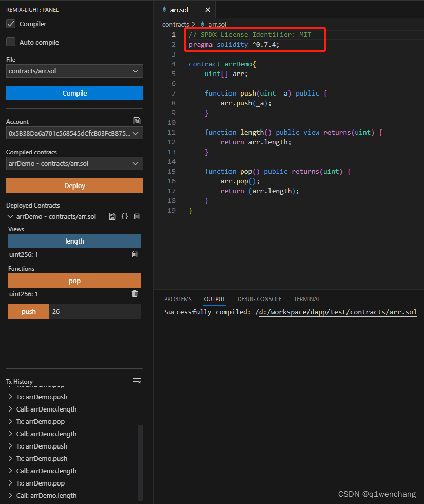Screen dimensions: 424x504
Task: Clear the Tx History using its list icon
Action: 137,381
